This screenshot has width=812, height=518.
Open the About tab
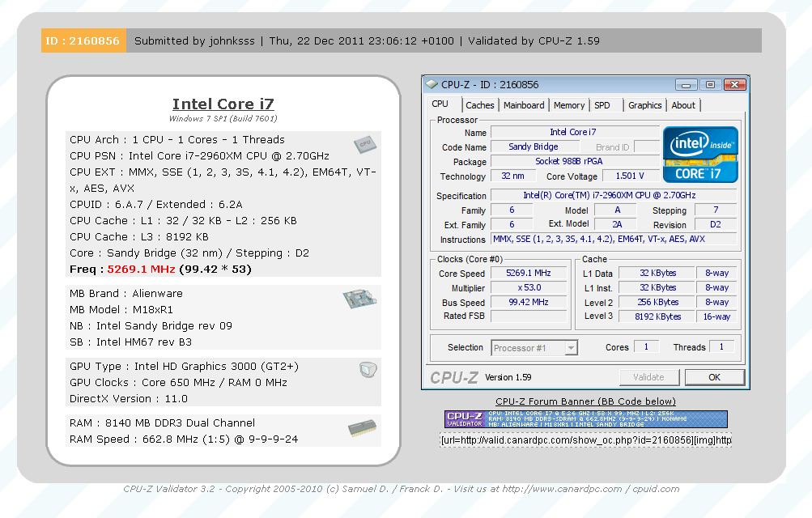(x=683, y=105)
